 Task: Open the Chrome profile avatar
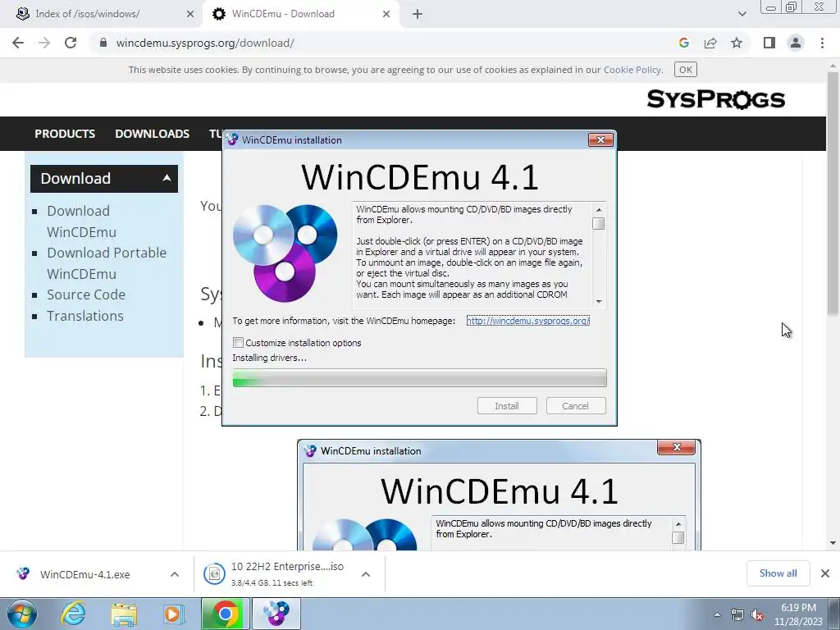796,43
